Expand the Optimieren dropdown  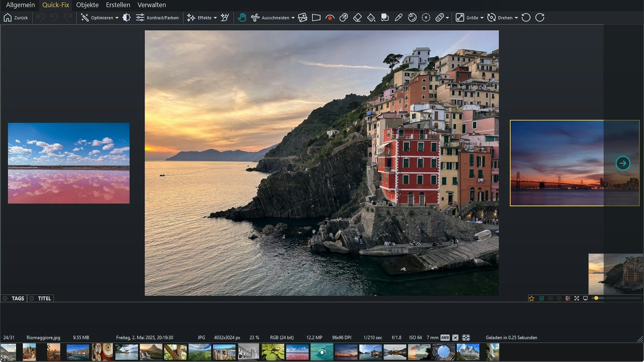tap(117, 18)
